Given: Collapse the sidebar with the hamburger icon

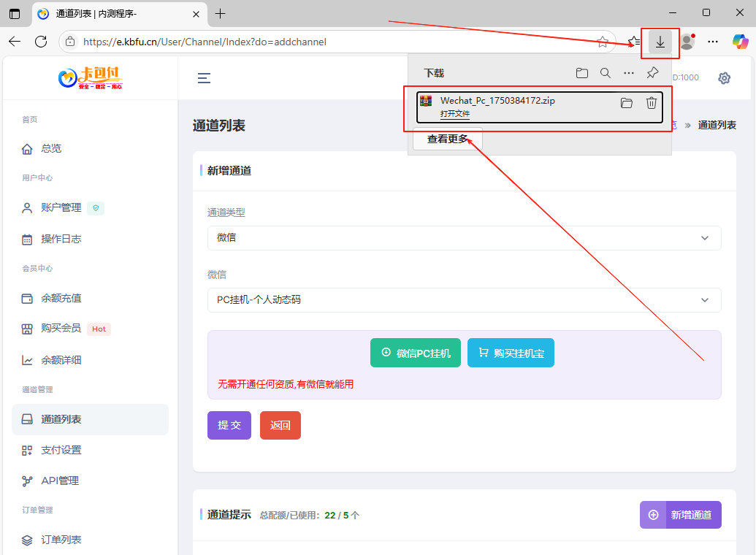Looking at the screenshot, I should click(203, 78).
